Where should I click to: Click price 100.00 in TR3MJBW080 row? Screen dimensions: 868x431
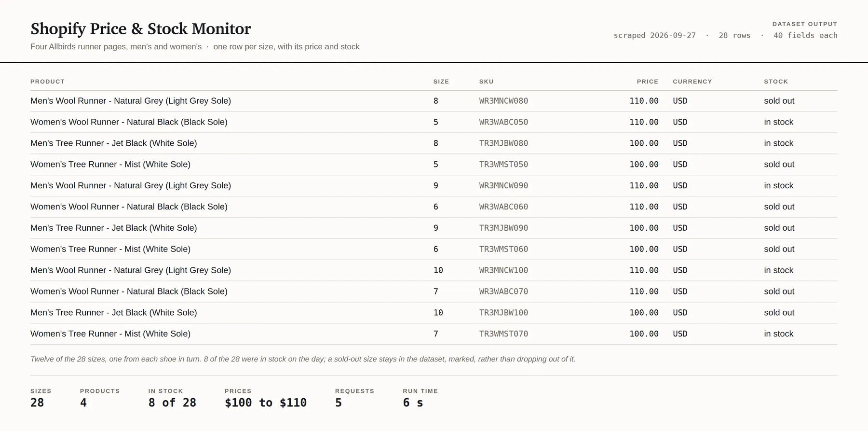[644, 143]
